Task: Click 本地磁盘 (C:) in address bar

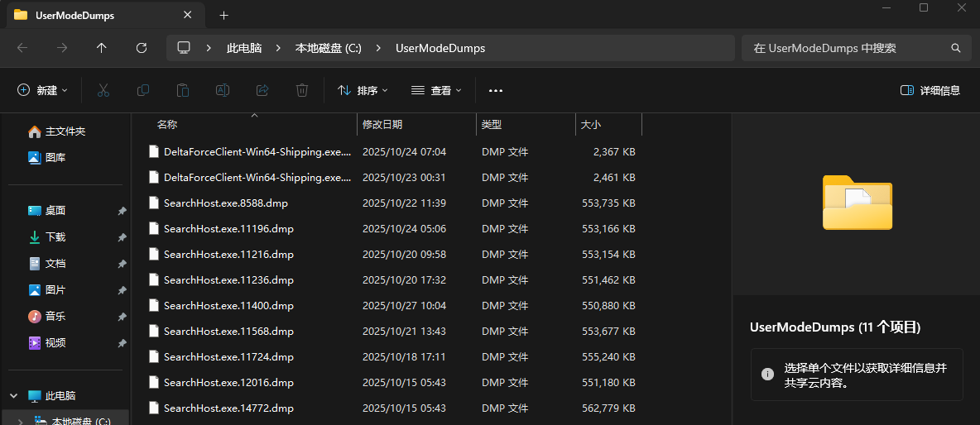Action: (x=328, y=48)
